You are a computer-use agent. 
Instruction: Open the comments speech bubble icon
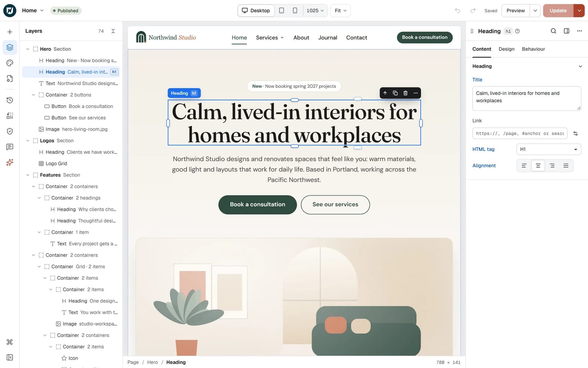[10, 147]
